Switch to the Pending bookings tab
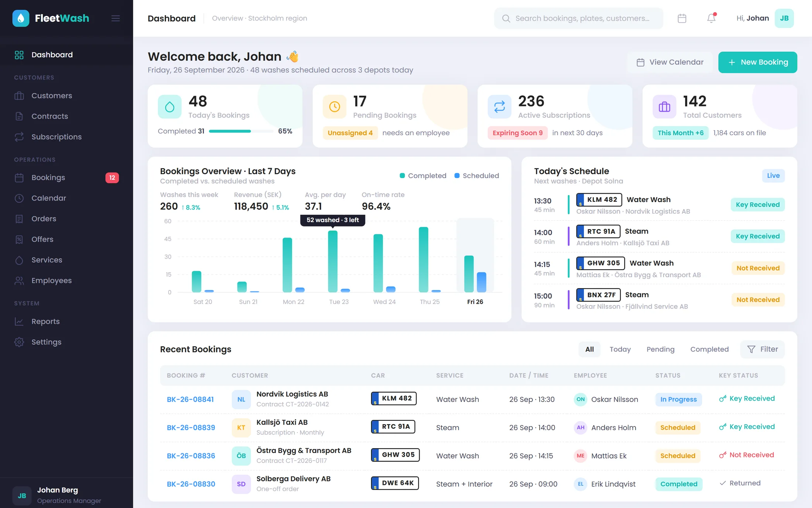 tap(660, 350)
